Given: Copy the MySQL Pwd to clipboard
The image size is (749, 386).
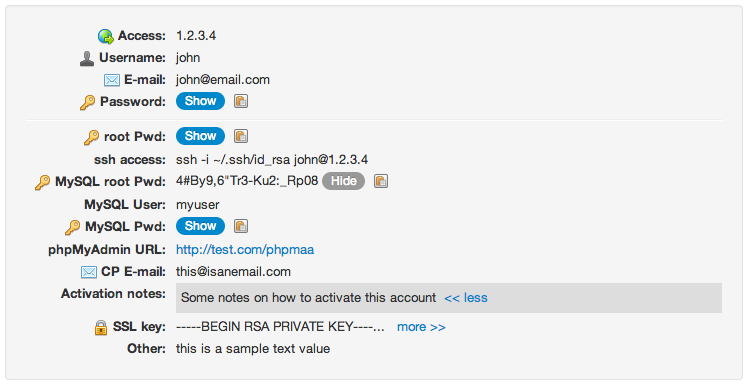Looking at the screenshot, I should 241,226.
